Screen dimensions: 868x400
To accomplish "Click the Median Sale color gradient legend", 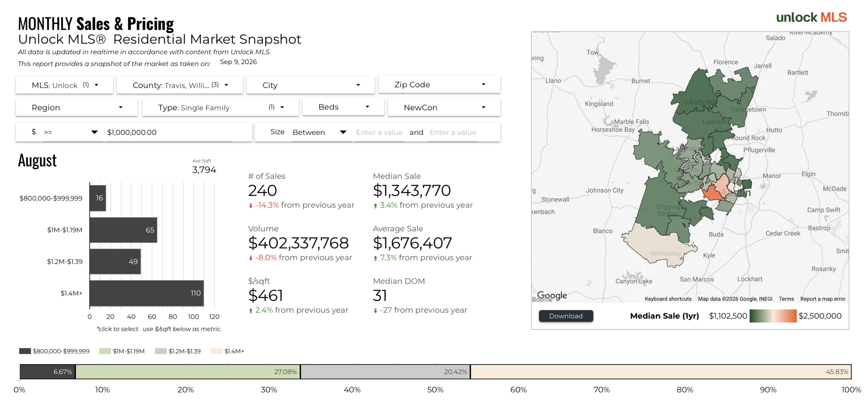I will pyautogui.click(x=773, y=316).
